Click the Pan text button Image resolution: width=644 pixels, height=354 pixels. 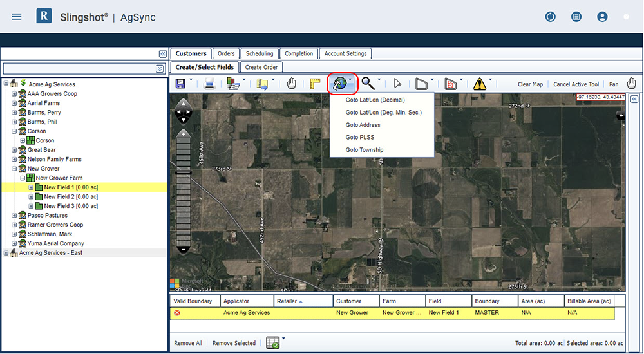[x=614, y=84]
